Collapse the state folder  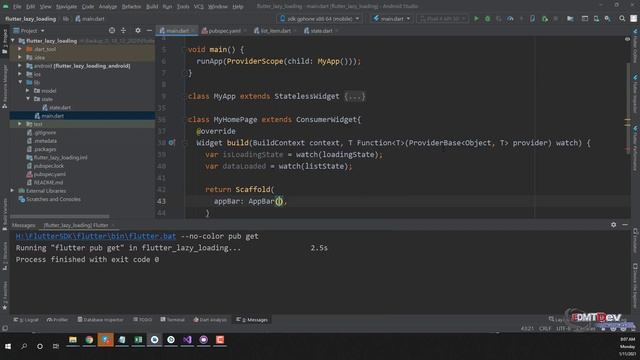[x=28, y=99]
